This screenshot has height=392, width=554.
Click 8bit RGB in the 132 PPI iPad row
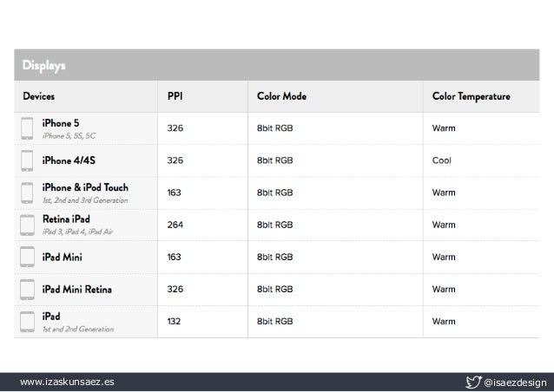275,322
